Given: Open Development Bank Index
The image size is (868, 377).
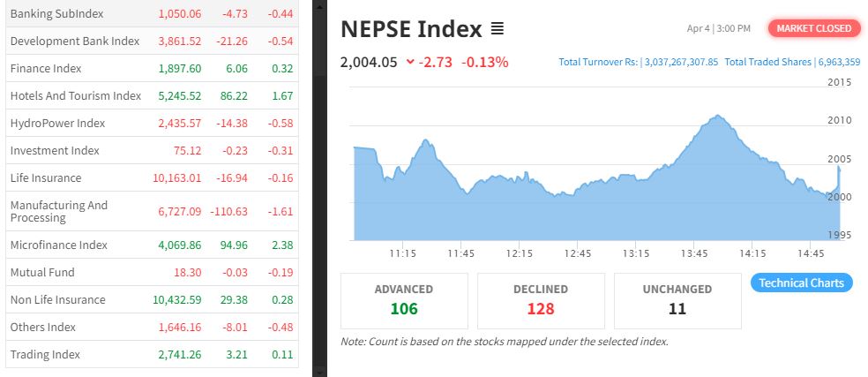Looking at the screenshot, I should pyautogui.click(x=75, y=41).
